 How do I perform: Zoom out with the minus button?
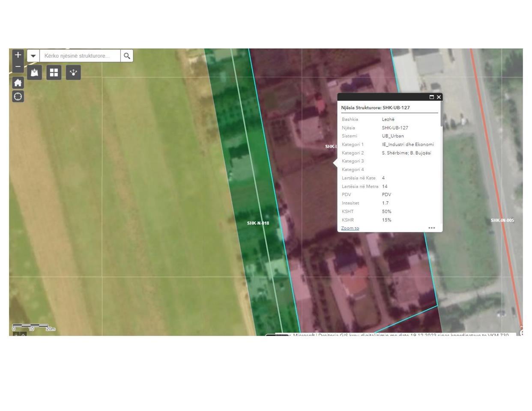[x=18, y=67]
